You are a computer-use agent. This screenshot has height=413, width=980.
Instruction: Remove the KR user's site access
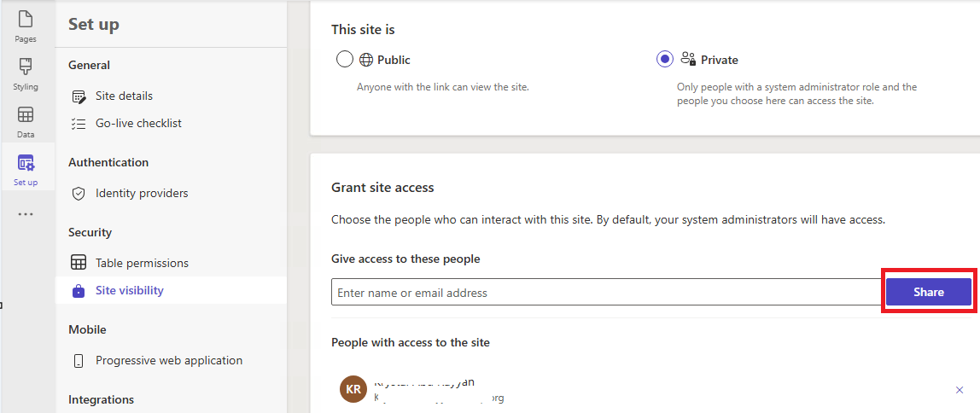tap(960, 390)
